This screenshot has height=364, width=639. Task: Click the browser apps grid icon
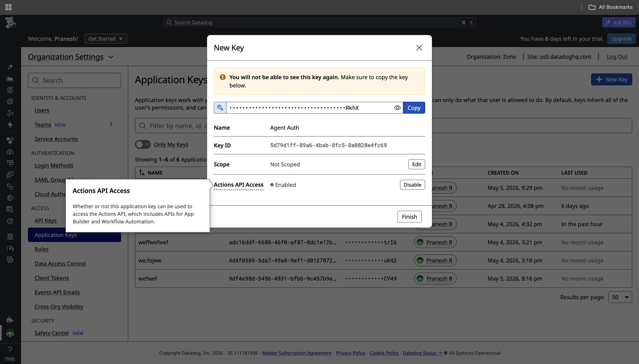[8, 7]
